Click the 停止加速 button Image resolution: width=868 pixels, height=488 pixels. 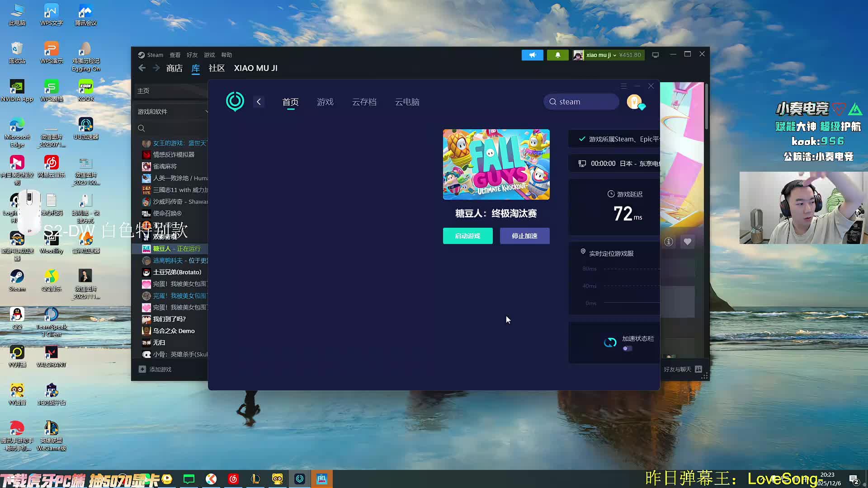coord(524,236)
